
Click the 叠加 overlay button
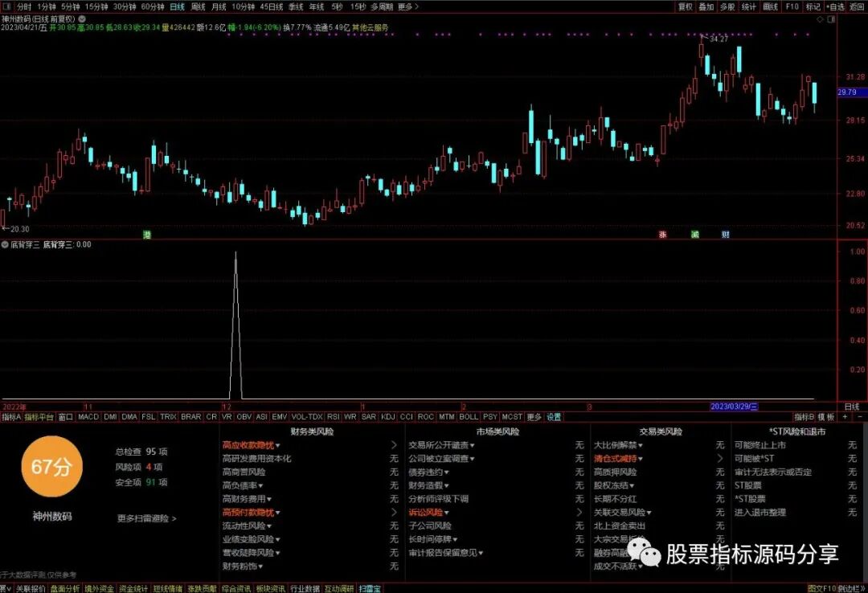point(706,6)
